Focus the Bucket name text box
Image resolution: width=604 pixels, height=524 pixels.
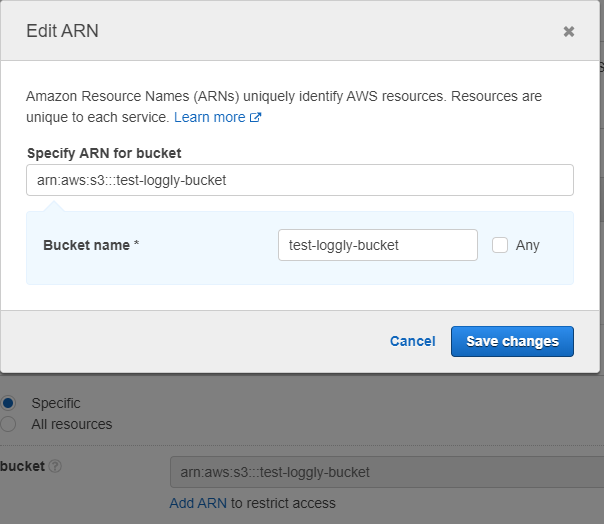click(377, 245)
